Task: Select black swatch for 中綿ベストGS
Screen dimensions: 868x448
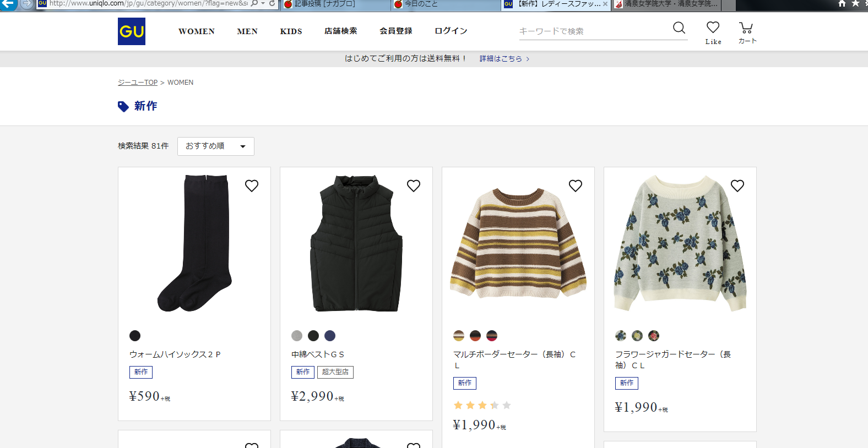Action: click(313, 336)
